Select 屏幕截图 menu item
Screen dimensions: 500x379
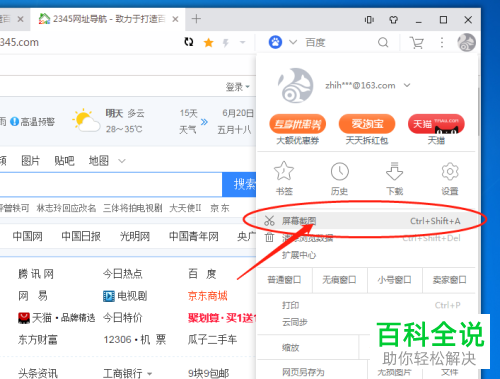[x=366, y=221]
